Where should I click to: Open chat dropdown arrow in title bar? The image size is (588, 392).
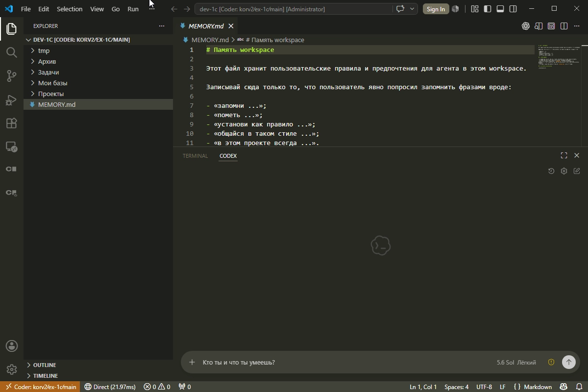(x=412, y=9)
